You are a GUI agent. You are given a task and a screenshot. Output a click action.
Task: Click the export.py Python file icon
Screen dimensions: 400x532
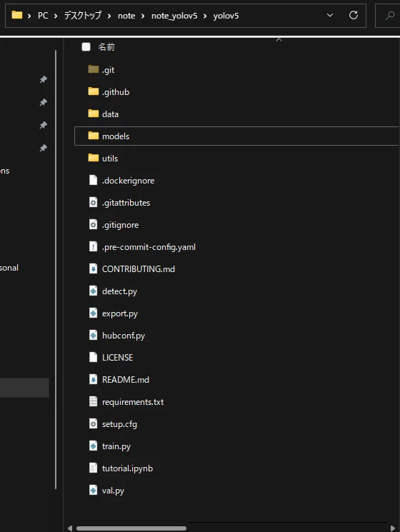pyautogui.click(x=94, y=313)
